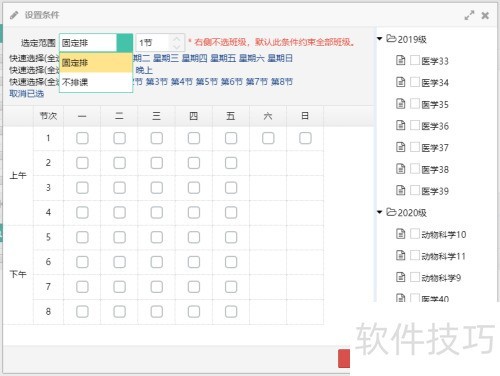Click the document icon beside 动物科学9
Image resolution: width=500 pixels, height=376 pixels.
point(400,277)
